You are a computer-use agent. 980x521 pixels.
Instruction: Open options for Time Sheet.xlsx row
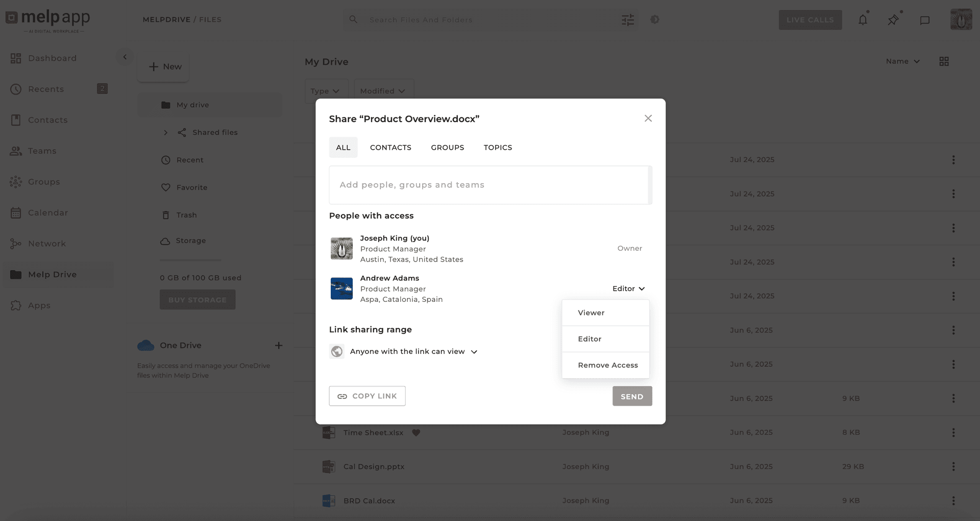coord(953,433)
